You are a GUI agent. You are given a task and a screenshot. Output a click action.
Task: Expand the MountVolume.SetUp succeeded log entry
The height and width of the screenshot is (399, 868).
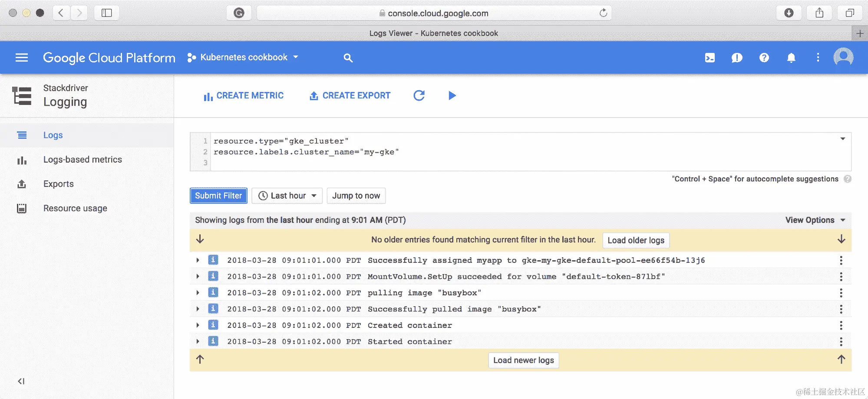198,276
